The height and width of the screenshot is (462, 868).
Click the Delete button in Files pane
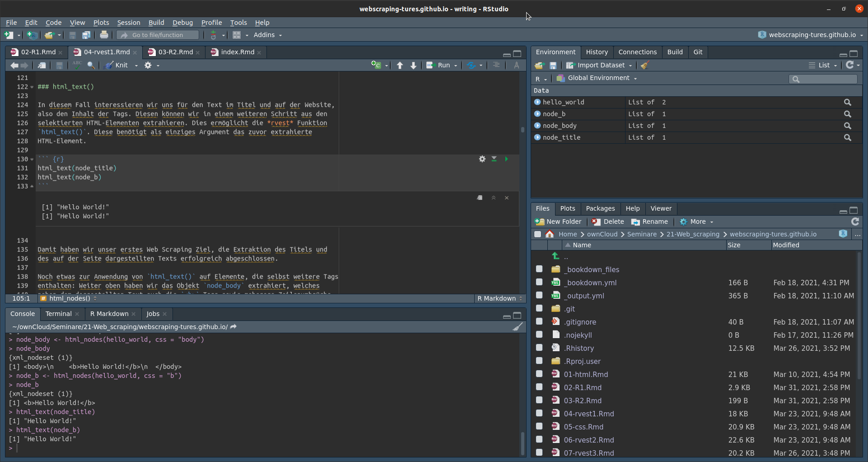[608, 222]
